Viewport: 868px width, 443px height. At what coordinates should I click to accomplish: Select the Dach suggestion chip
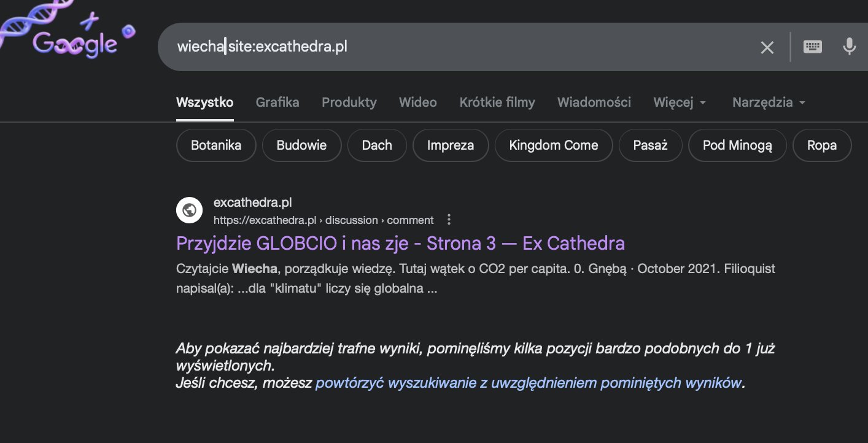click(x=377, y=145)
